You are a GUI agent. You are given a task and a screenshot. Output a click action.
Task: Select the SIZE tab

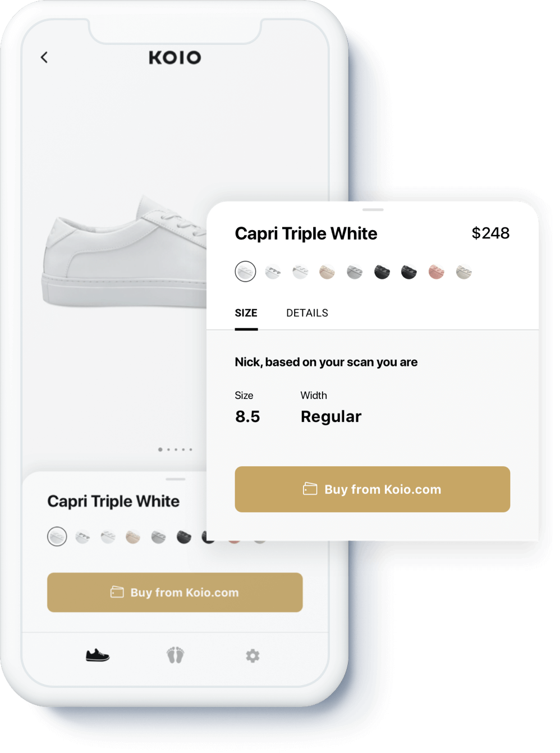[x=246, y=313]
